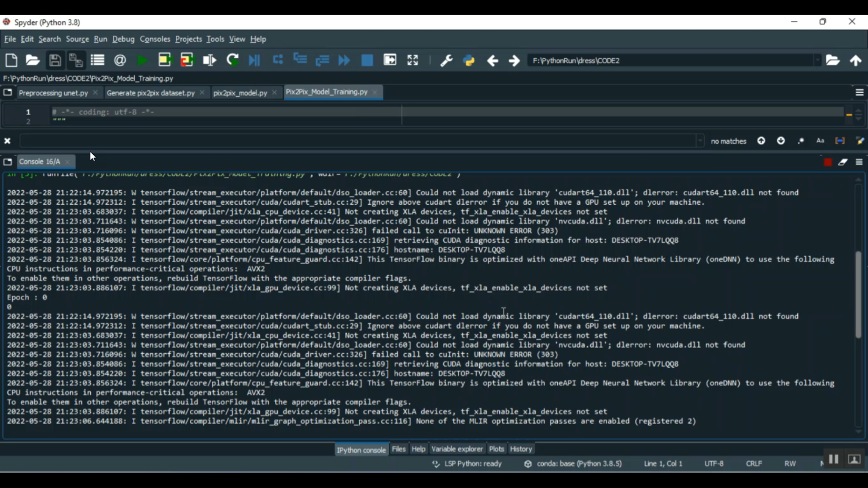Open the console pane options hamburger menu
Screen dimensions: 868x488
(859, 162)
